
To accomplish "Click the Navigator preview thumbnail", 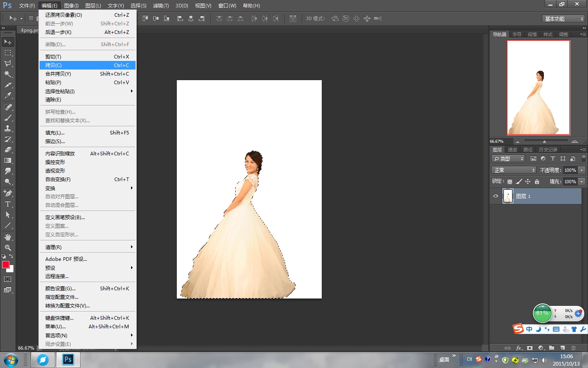I will [538, 88].
